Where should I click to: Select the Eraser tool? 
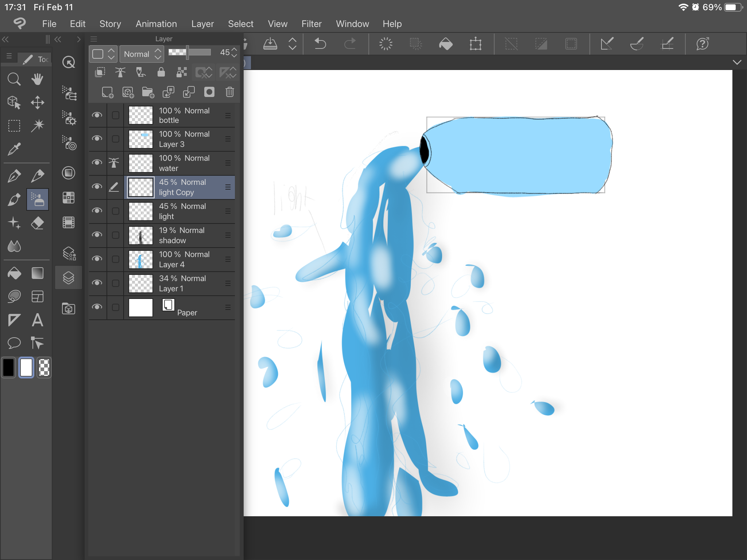pos(37,223)
